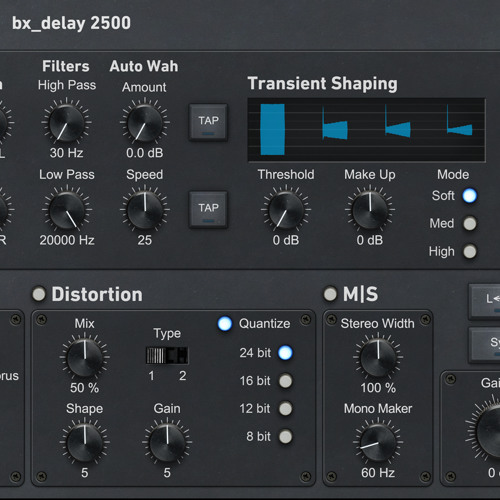This screenshot has width=500, height=500.
Task: Select High transient mode
Action: [470, 252]
